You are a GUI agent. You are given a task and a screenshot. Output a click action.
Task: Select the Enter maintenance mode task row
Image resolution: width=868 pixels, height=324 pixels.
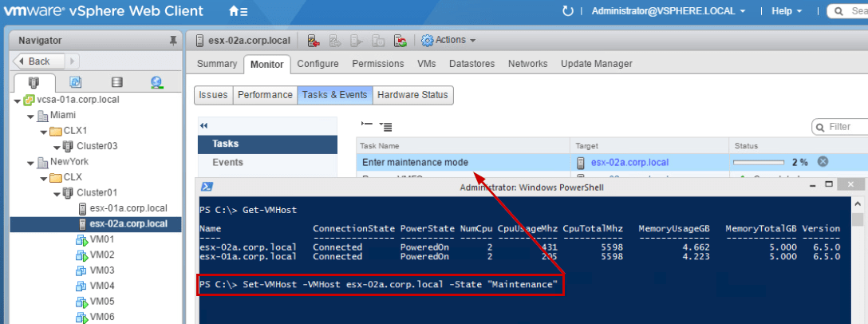point(612,162)
